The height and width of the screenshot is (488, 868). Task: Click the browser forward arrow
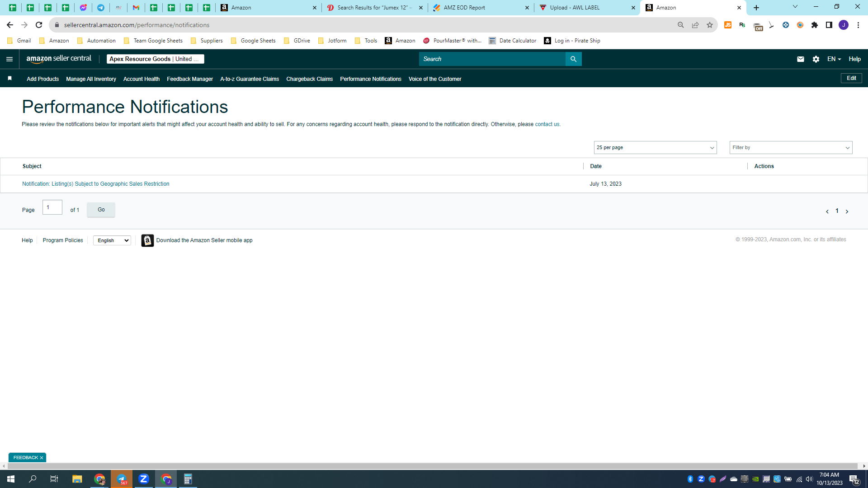point(24,25)
